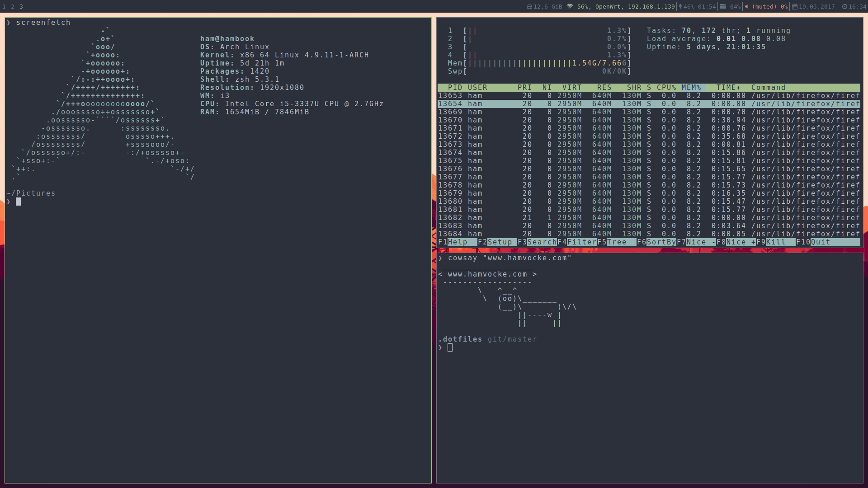
Task: Sort htop by MEM% column header
Action: (691, 88)
